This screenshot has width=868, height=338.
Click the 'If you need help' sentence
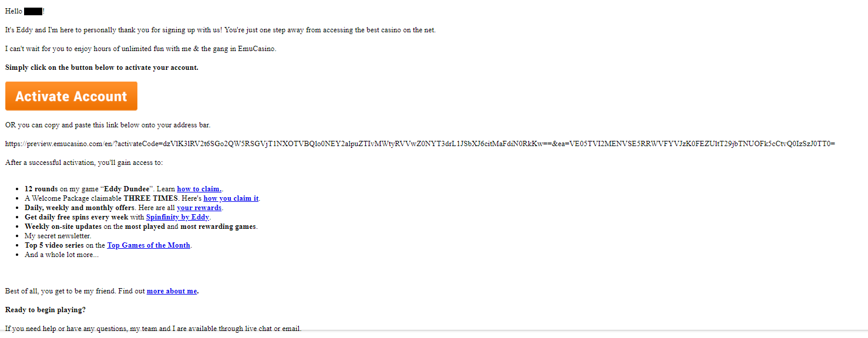(x=153, y=329)
